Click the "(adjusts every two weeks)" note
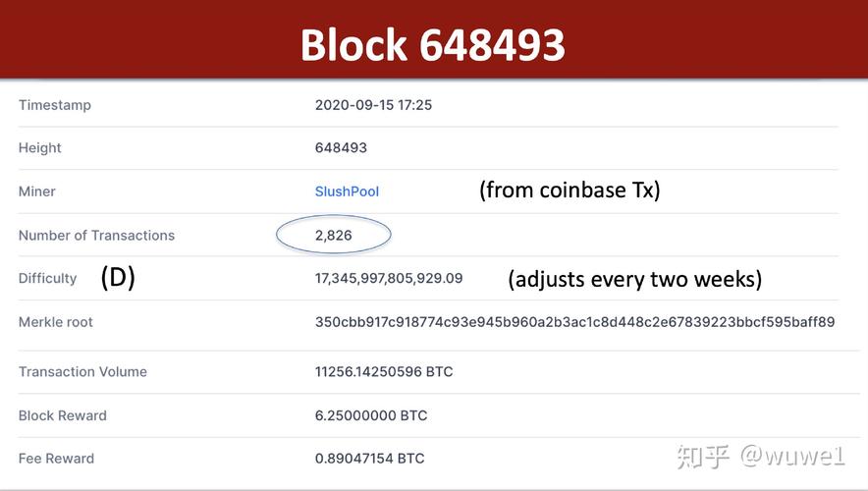 pyautogui.click(x=634, y=279)
